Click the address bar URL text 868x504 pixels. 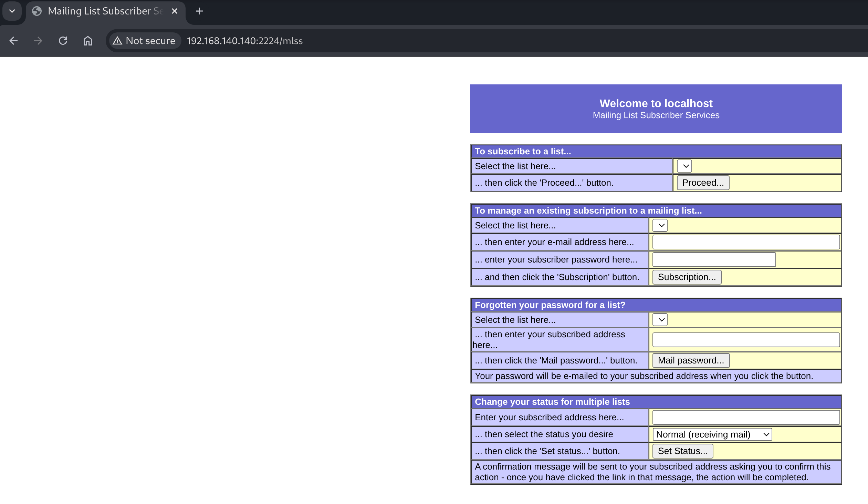click(244, 41)
